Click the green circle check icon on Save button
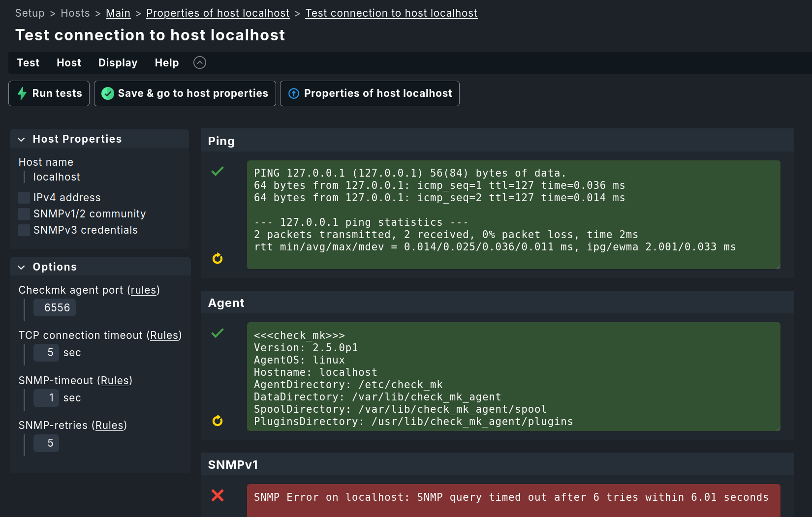Screen dimensions: 812x517 [107, 93]
